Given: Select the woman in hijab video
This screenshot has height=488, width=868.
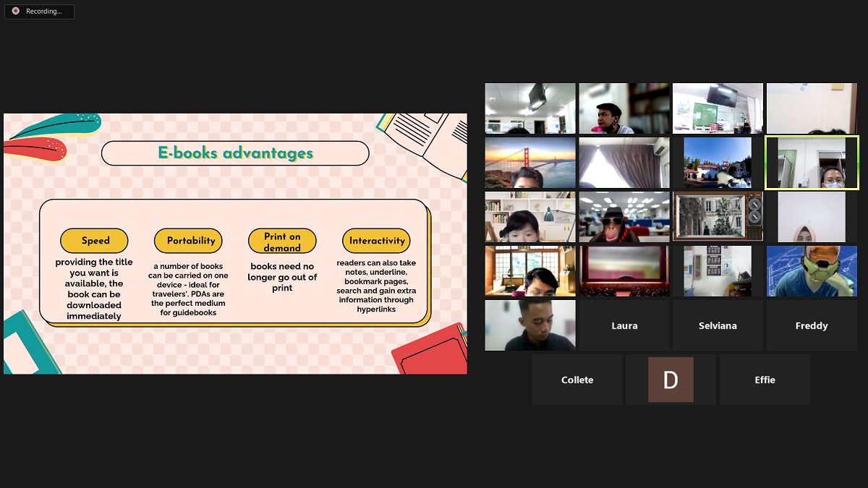Looking at the screenshot, I should (x=812, y=217).
